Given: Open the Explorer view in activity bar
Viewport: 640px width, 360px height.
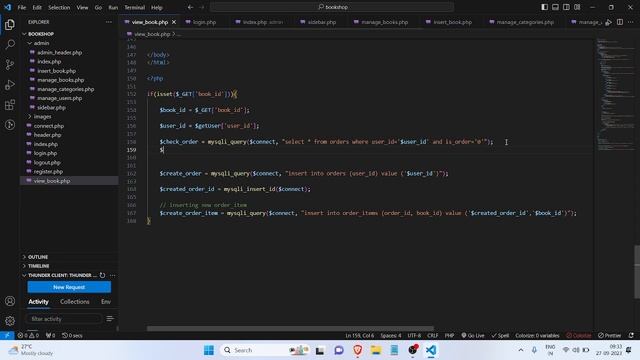Looking at the screenshot, I should (10, 24).
